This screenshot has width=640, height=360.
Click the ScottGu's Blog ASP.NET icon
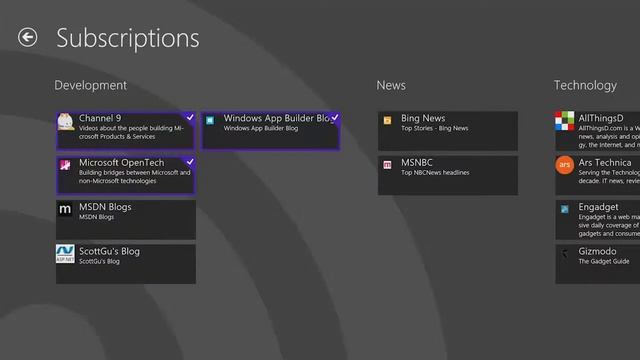[65, 254]
